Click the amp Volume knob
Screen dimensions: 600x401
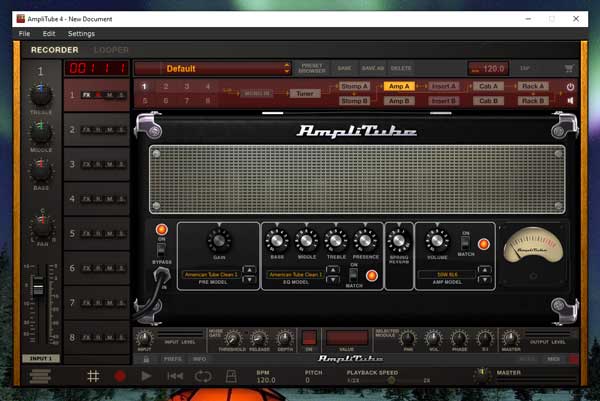[437, 241]
